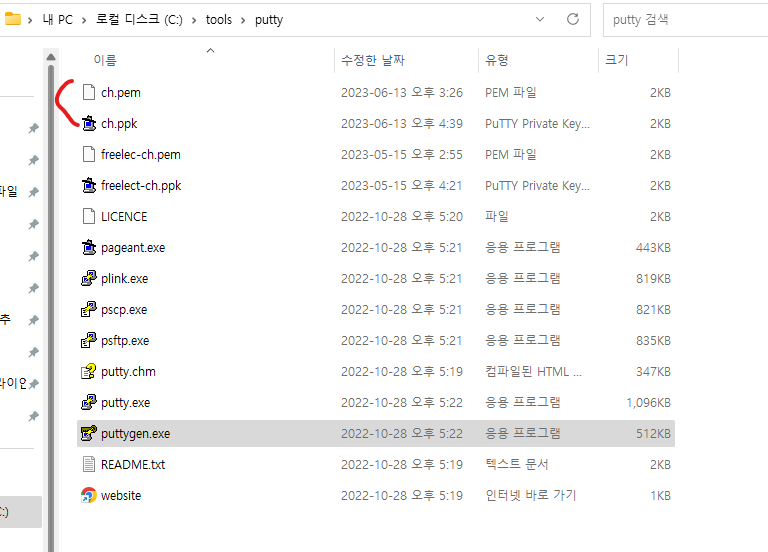
Task: Click the ch.ppk PuTTY key icon
Action: click(89, 123)
